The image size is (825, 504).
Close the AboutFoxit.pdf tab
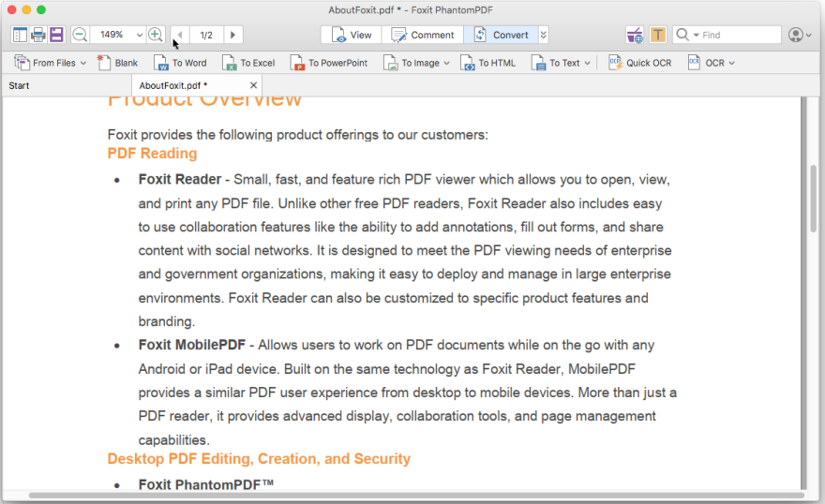pyautogui.click(x=254, y=85)
